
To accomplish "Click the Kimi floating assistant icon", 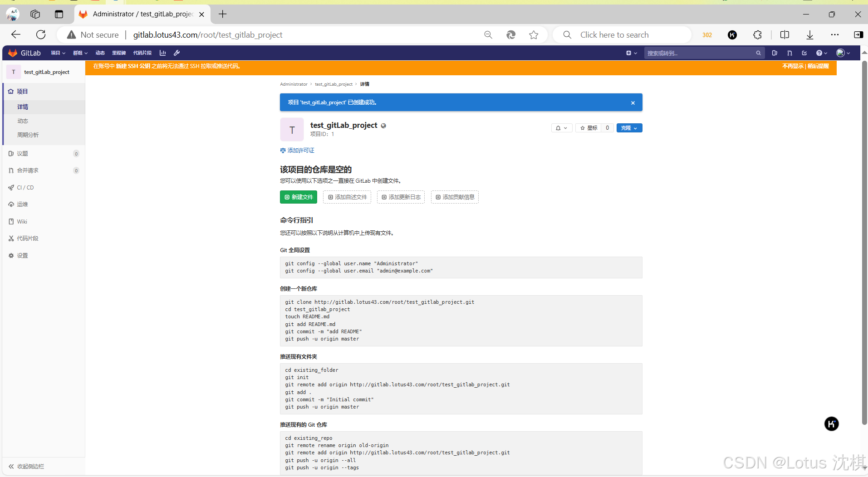I will [831, 424].
